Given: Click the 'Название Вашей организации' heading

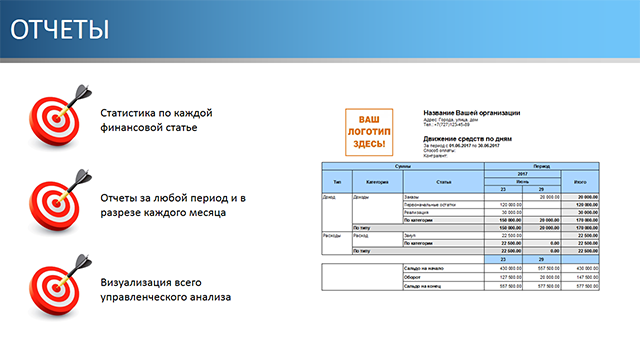Looking at the screenshot, I should (471, 113).
